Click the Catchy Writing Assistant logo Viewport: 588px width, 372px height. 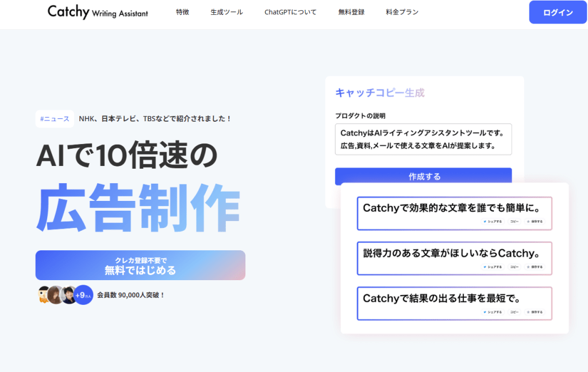pyautogui.click(x=98, y=12)
